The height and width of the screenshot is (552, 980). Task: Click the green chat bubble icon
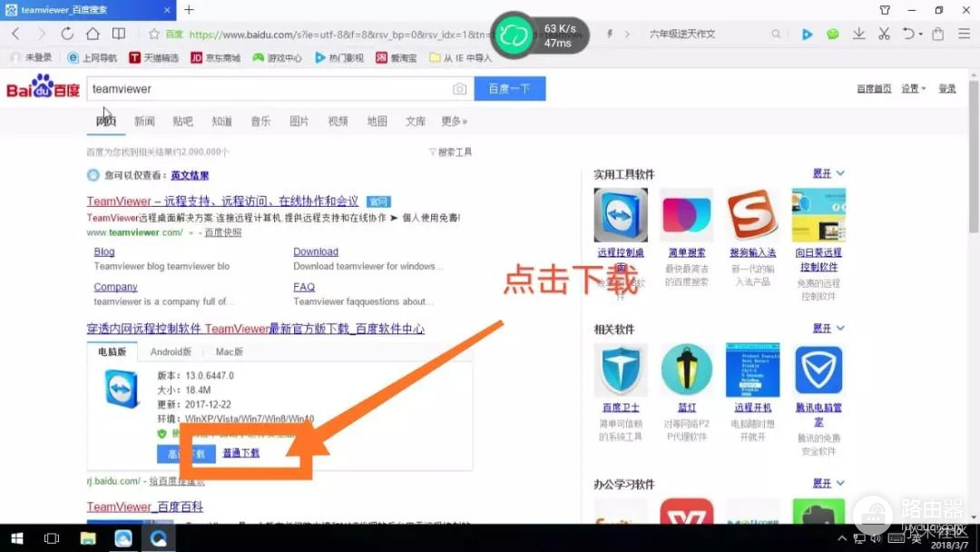[832, 34]
